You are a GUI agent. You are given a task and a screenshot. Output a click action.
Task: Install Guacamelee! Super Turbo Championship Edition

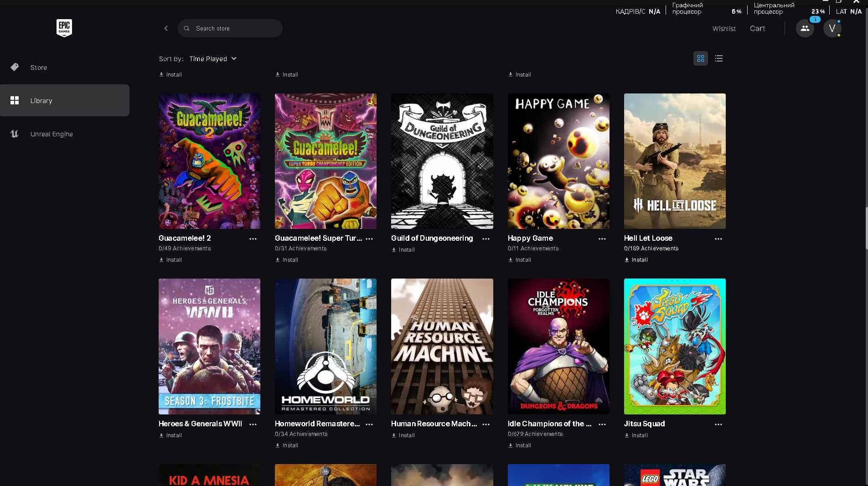pos(287,260)
